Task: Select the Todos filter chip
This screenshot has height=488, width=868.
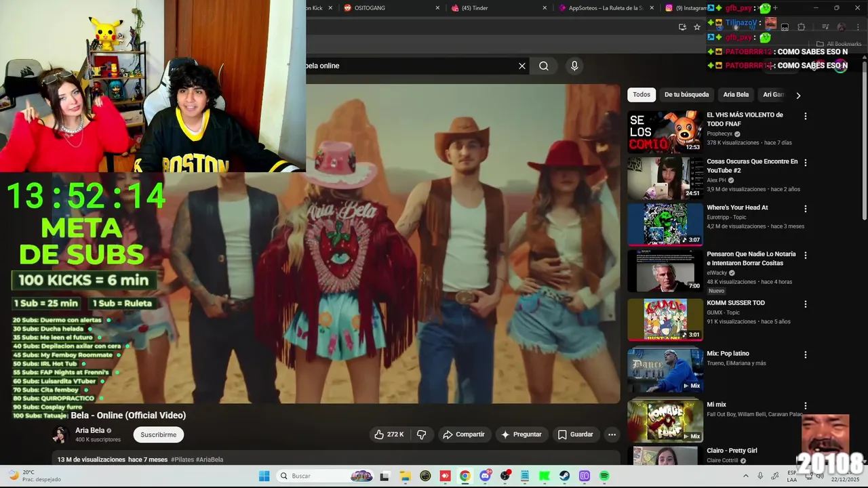Action: pos(642,95)
